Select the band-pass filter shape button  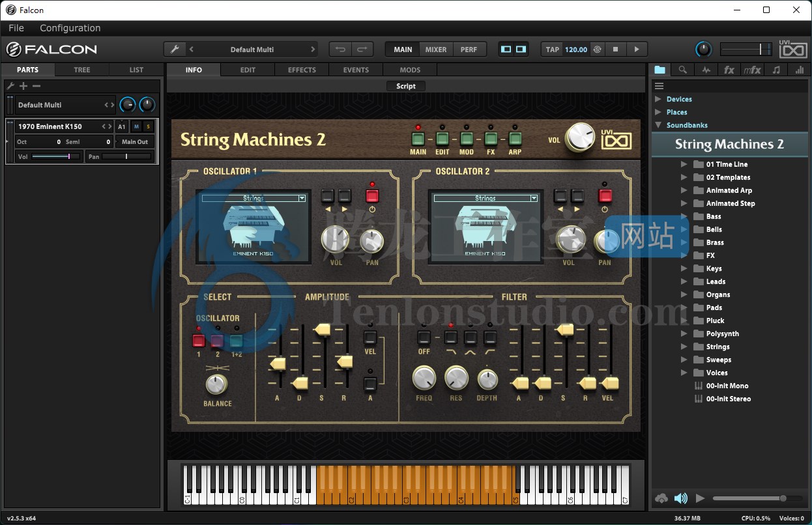point(471,337)
